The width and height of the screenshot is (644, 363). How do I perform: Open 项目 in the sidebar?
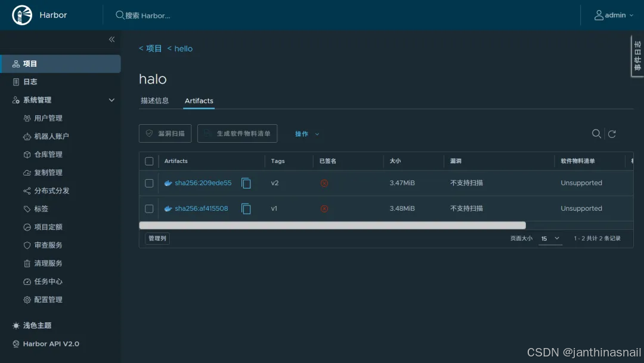point(60,64)
